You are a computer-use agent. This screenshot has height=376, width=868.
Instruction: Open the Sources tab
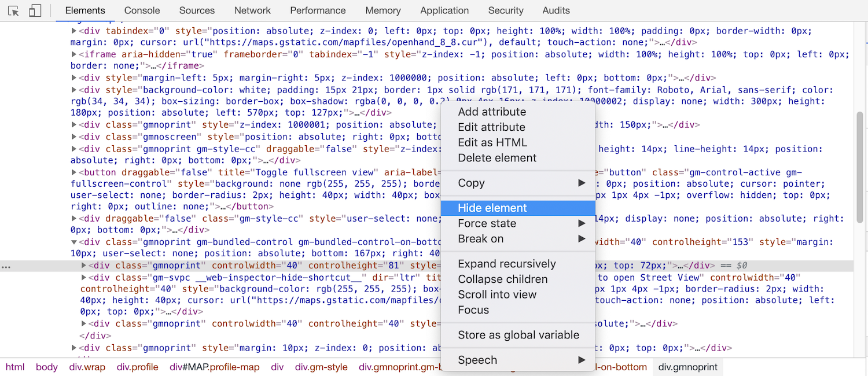[197, 10]
